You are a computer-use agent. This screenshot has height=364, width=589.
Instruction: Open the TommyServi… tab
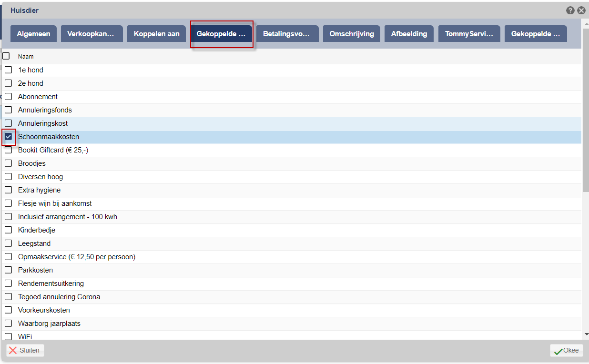pyautogui.click(x=469, y=34)
